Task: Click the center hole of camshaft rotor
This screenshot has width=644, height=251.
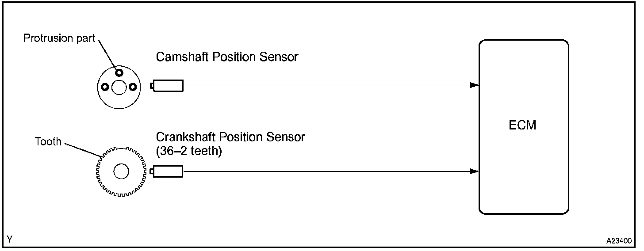Action: [119, 87]
